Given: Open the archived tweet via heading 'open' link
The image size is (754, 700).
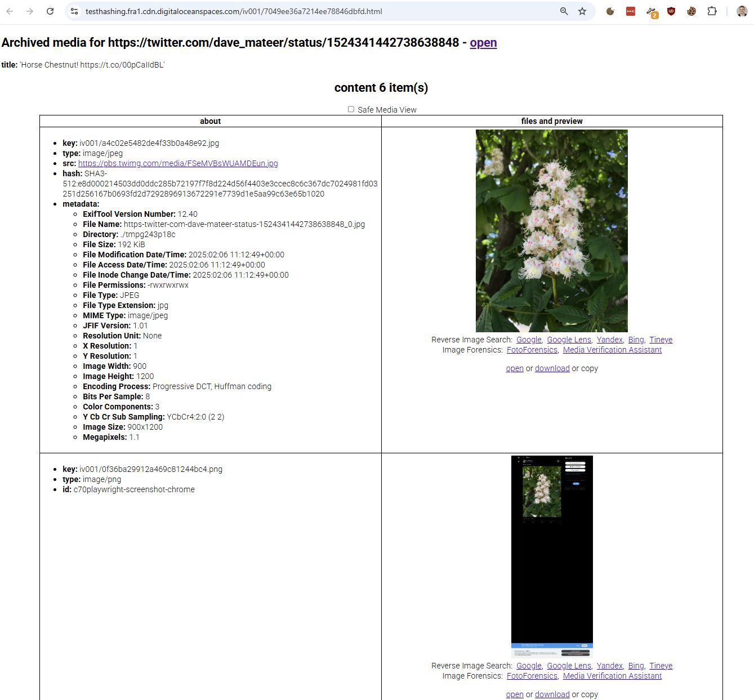Looking at the screenshot, I should [483, 43].
